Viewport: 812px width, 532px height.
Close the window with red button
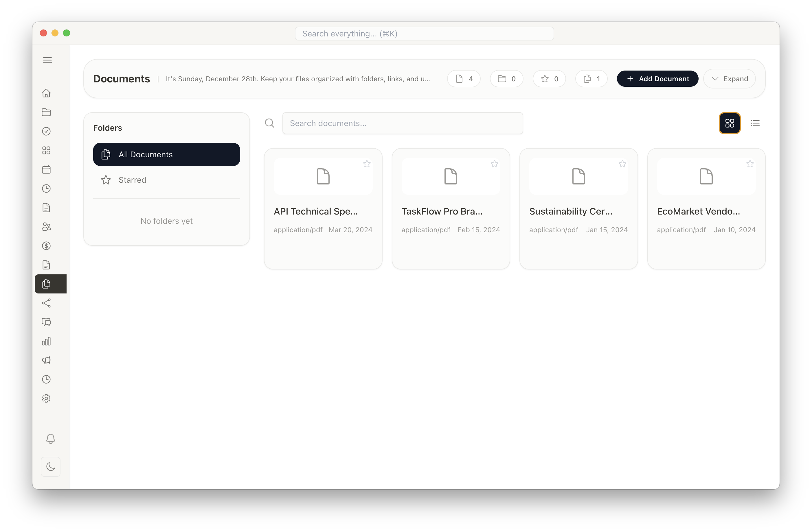(x=43, y=33)
